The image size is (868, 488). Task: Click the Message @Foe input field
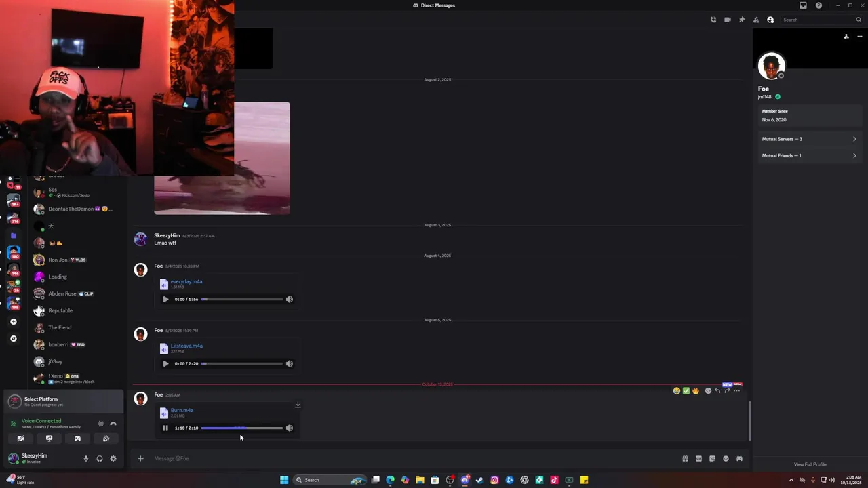tap(414, 459)
